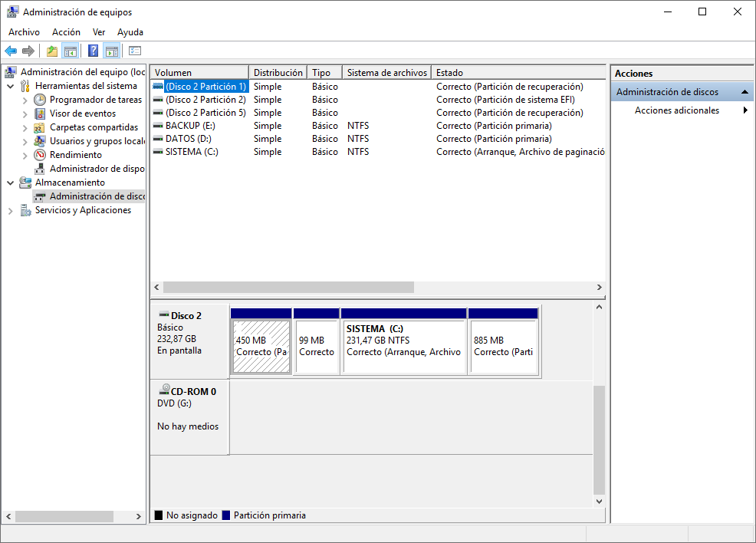Expand Servicios y Aplicaciones node
The width and height of the screenshot is (756, 543).
tap(11, 211)
